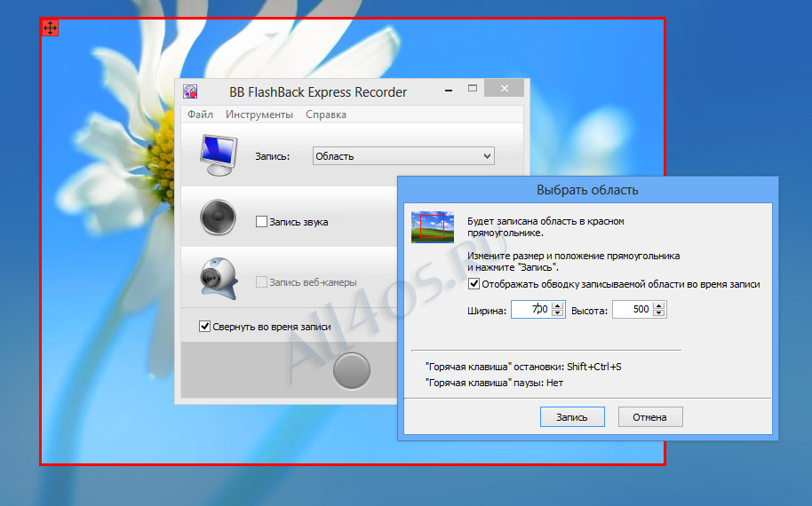Click the BB FlashBack Express Recorder title text
The width and height of the screenshot is (812, 506).
(318, 92)
